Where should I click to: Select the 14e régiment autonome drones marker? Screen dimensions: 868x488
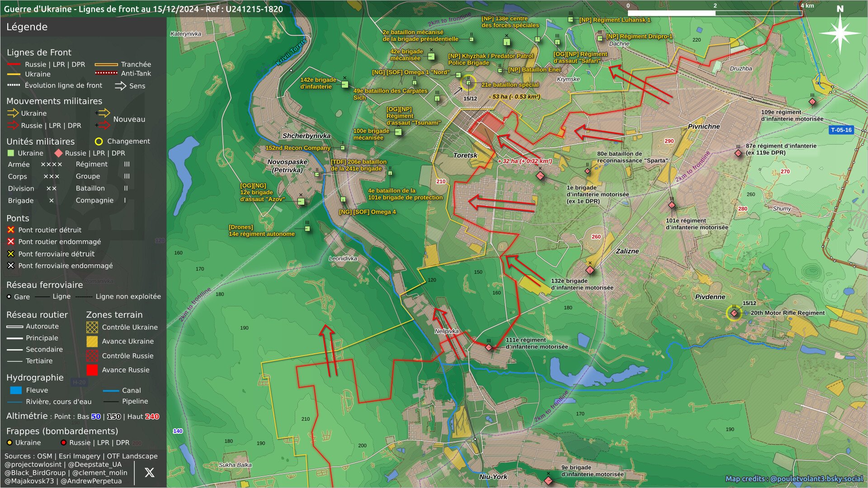[x=307, y=229]
